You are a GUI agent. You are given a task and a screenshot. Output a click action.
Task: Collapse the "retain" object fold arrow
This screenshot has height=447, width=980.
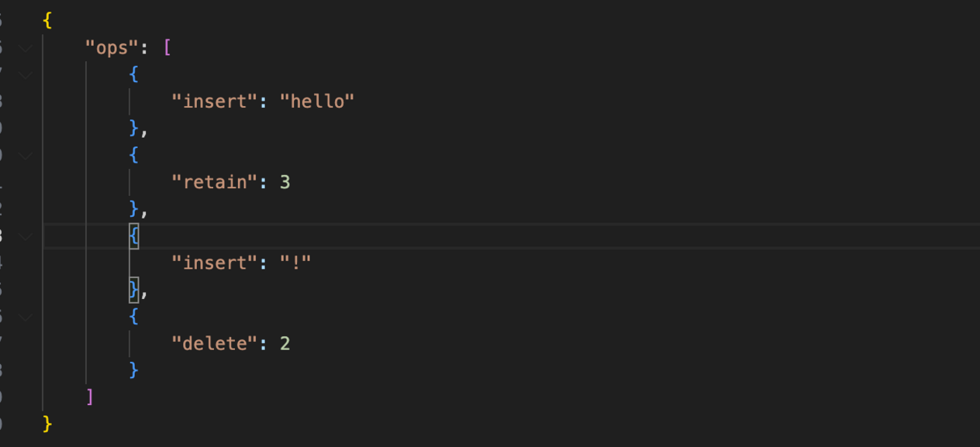[x=27, y=155]
